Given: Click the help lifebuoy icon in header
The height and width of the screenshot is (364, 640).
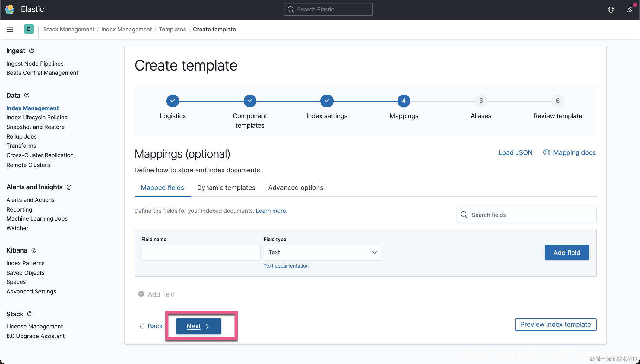Looking at the screenshot, I should 611,10.
